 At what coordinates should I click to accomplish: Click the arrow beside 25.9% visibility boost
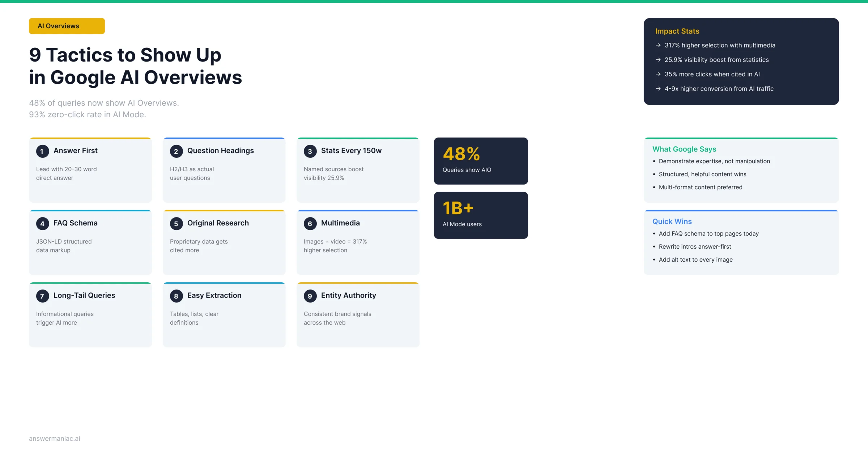pos(658,60)
